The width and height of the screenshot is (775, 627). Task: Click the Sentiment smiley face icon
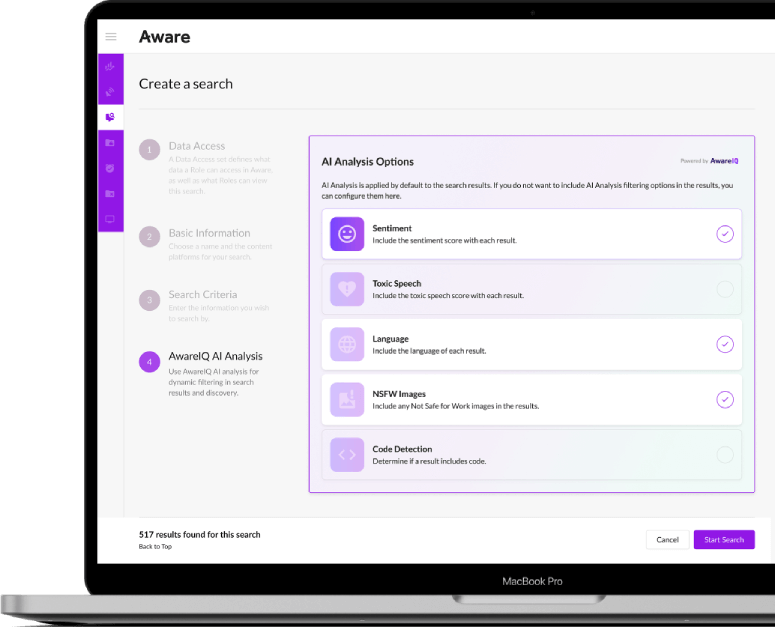[347, 234]
